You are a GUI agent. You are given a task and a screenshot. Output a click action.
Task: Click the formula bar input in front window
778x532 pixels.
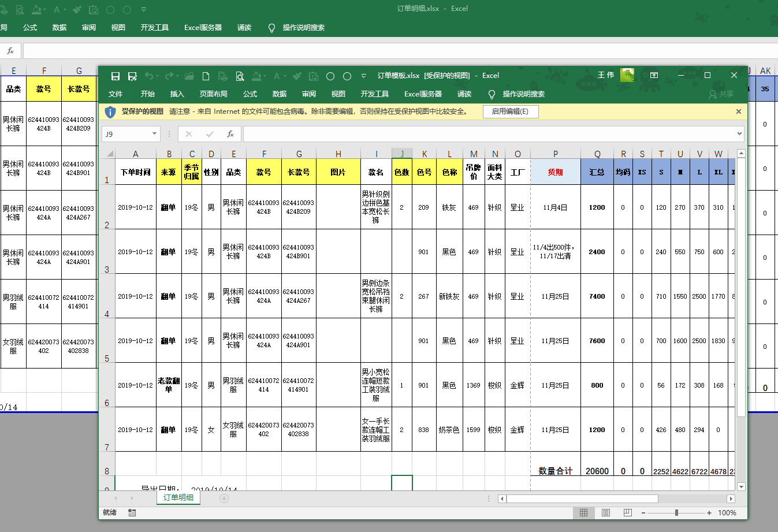[489, 134]
